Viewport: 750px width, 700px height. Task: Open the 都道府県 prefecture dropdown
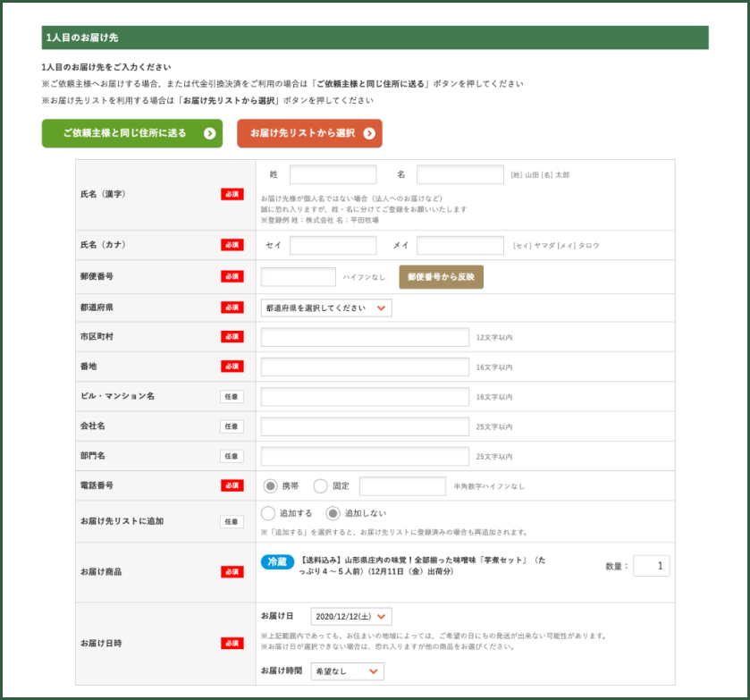coord(326,308)
